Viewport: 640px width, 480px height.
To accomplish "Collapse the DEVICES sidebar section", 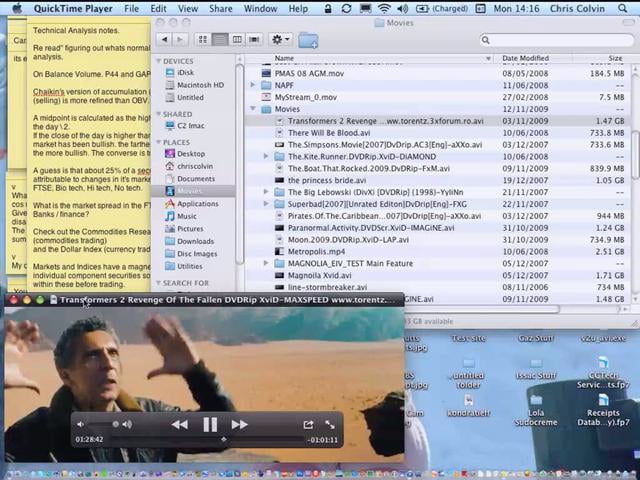I will tap(159, 61).
